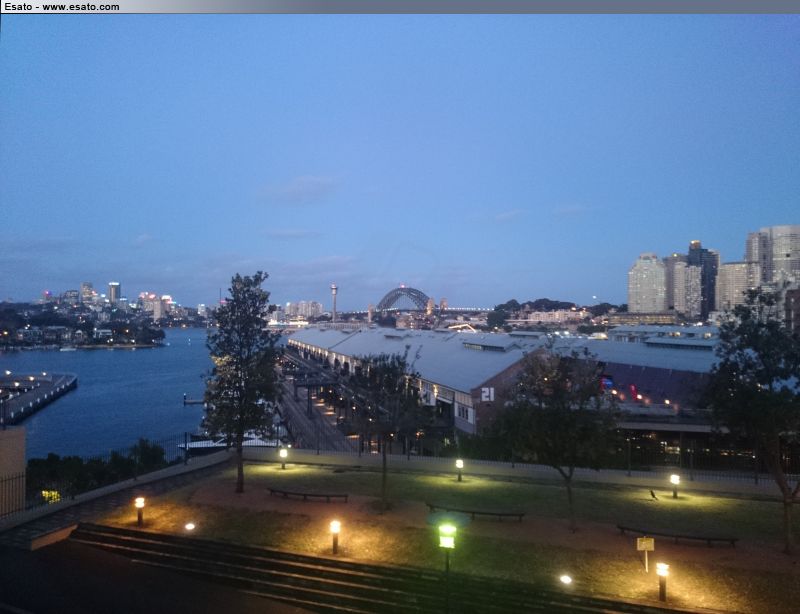Image resolution: width=800 pixels, height=614 pixels.
Task: Click the number 21 on the wharf building
Action: (x=487, y=394)
